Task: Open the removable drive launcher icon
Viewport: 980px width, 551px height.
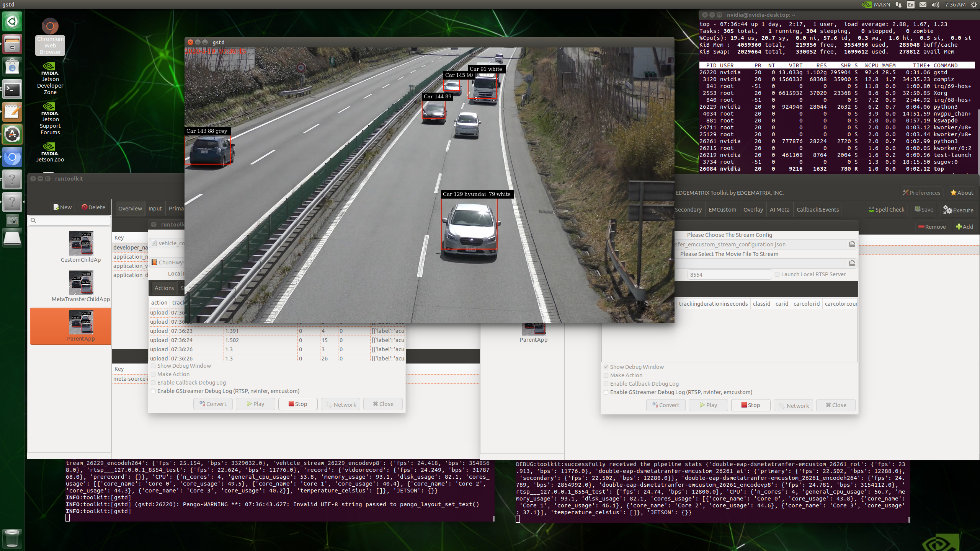Action: (x=12, y=238)
